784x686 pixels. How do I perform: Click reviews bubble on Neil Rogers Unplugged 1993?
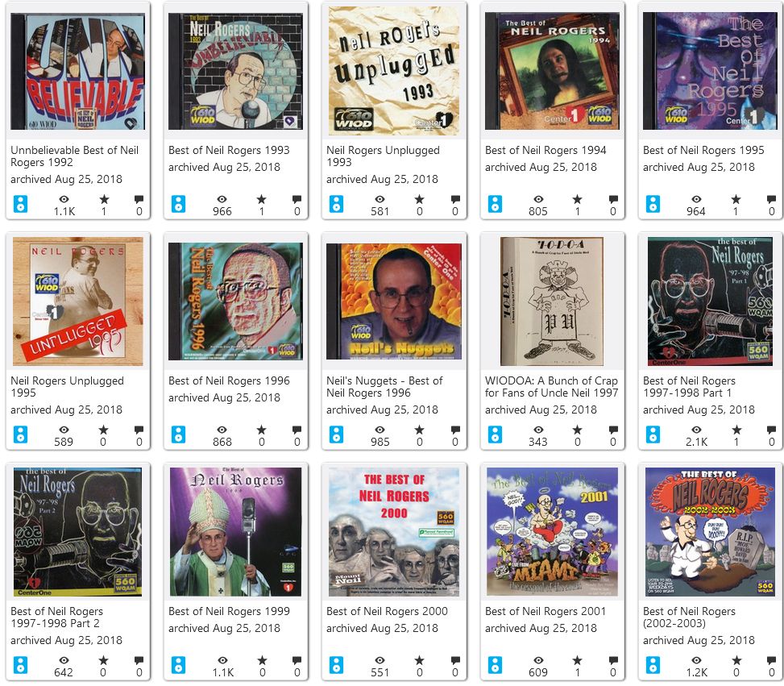coord(455,199)
